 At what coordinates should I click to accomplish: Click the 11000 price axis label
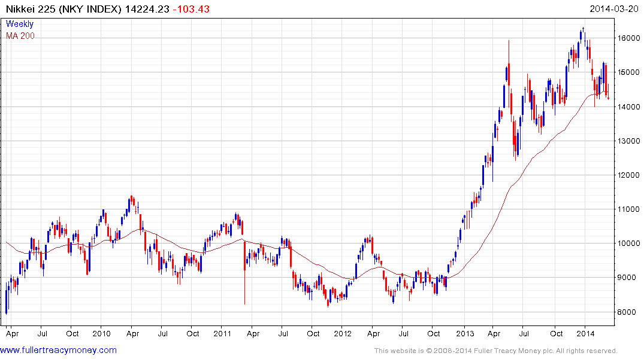click(x=628, y=209)
